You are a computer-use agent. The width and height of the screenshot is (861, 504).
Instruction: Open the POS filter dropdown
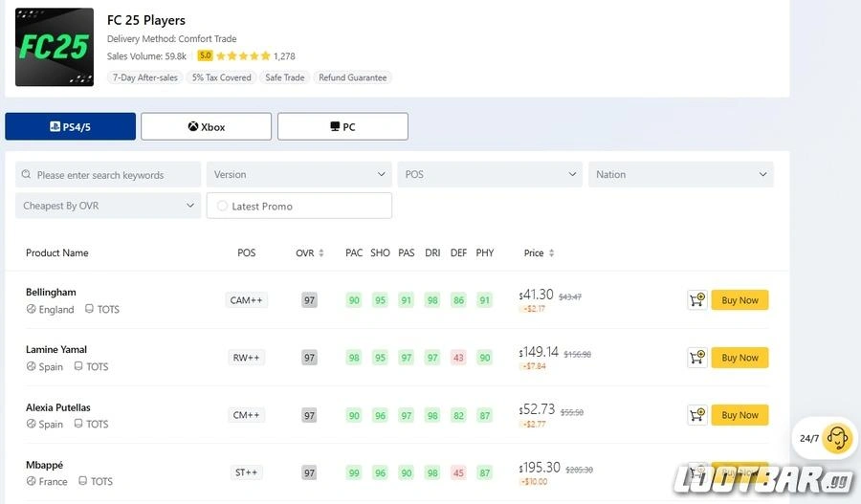(x=489, y=174)
